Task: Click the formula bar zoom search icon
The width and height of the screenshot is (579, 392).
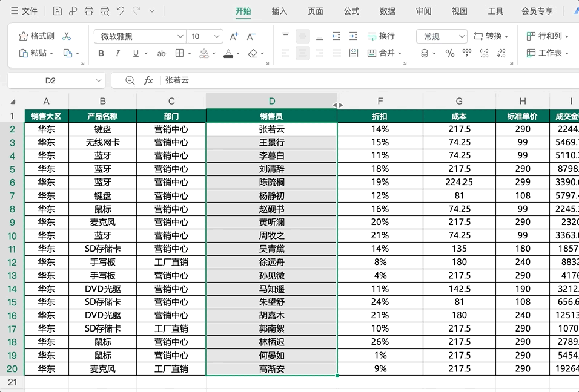Action: 130,80
